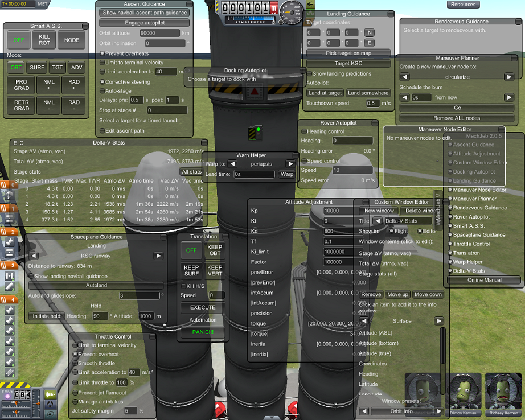Select the RETR GRAD orientation button

pyautogui.click(x=22, y=105)
